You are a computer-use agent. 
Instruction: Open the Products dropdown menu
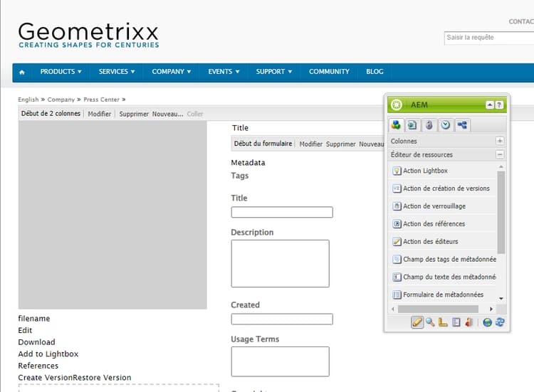61,72
